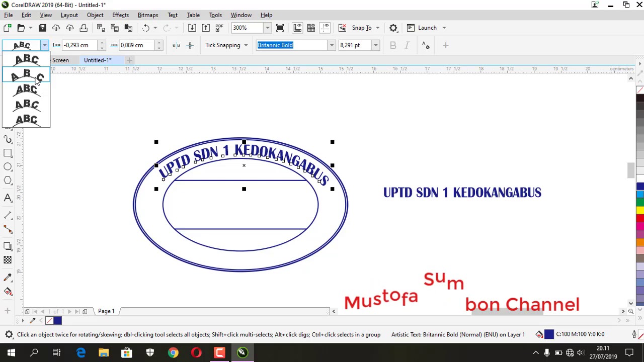Click the fill color indicator in the status bar
Viewport: 644px width, 362px height.
549,334
